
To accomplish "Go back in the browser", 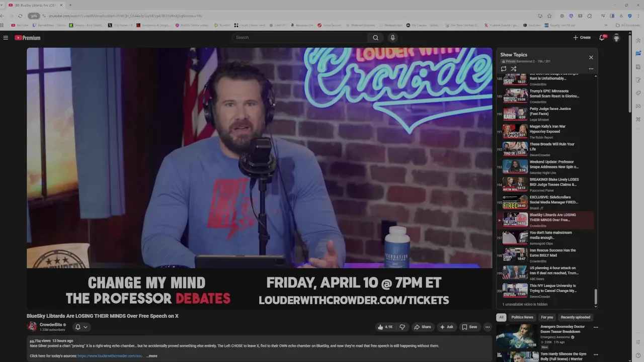I will (3, 16).
